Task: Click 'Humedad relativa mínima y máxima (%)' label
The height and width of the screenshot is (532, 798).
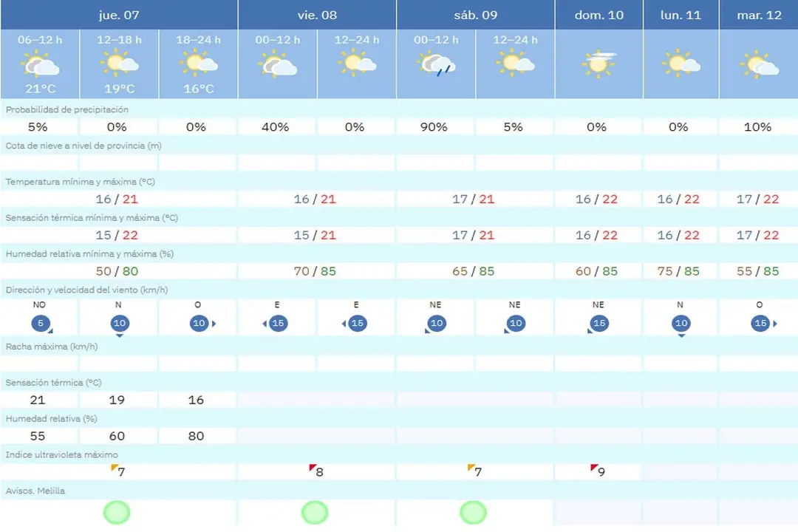Action: (x=89, y=253)
